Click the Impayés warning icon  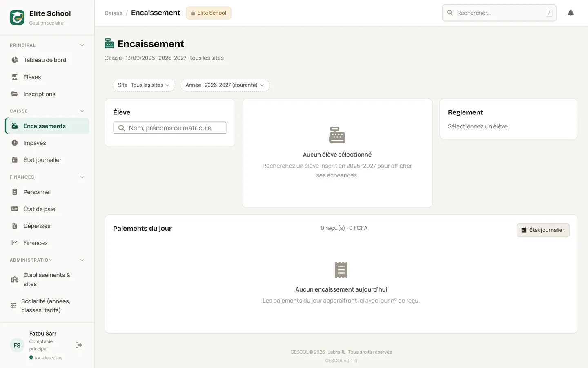15,143
